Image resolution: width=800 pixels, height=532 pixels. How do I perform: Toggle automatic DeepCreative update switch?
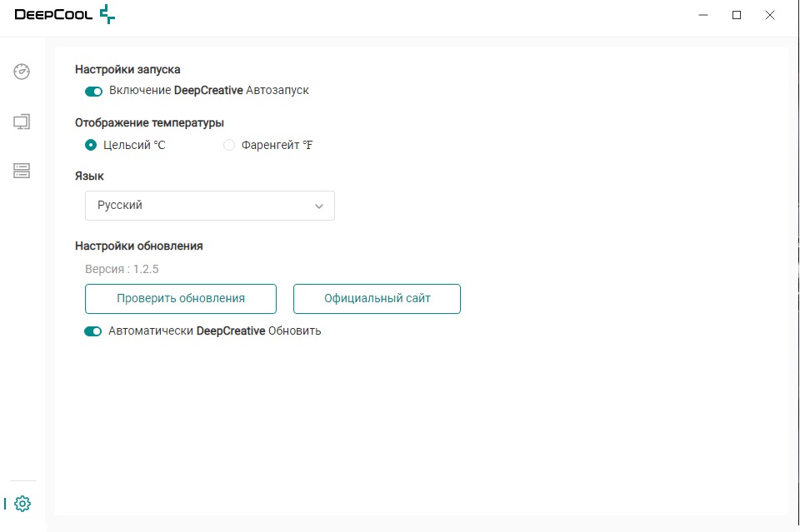[92, 331]
